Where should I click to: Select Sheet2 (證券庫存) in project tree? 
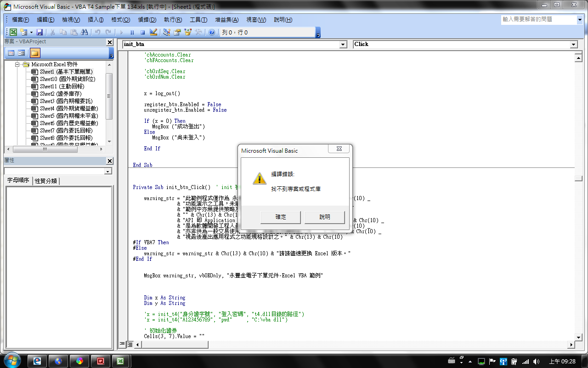tap(61, 94)
